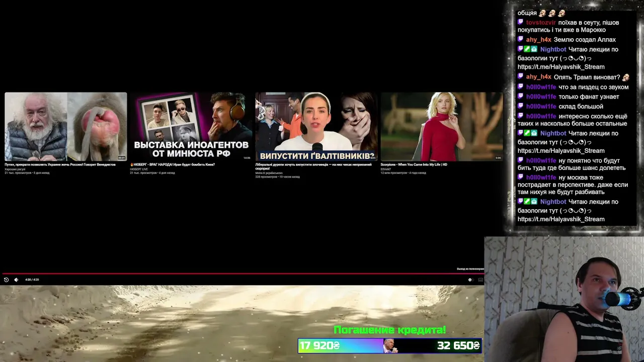Click the 32 650₴ goal target amount
The width and height of the screenshot is (644, 362).
(x=458, y=346)
